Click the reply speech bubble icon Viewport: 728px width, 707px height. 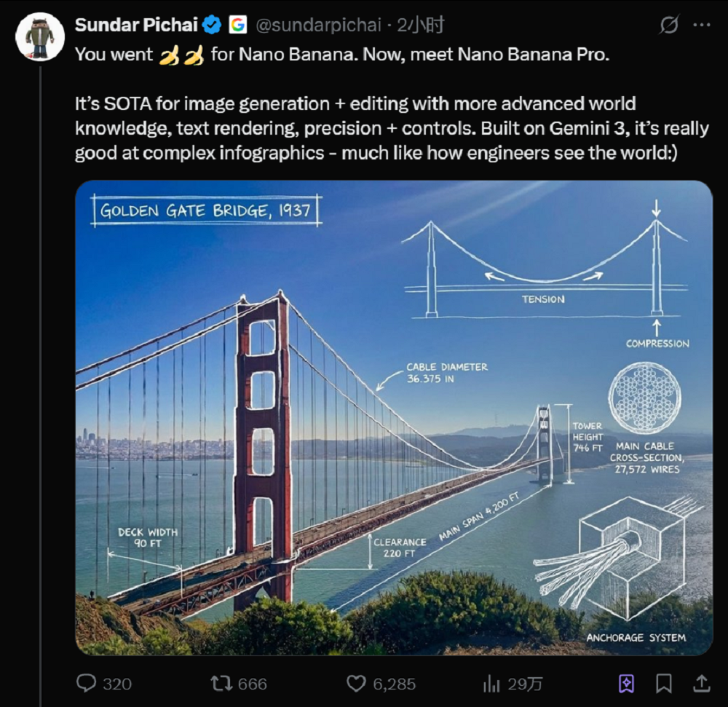(x=87, y=683)
